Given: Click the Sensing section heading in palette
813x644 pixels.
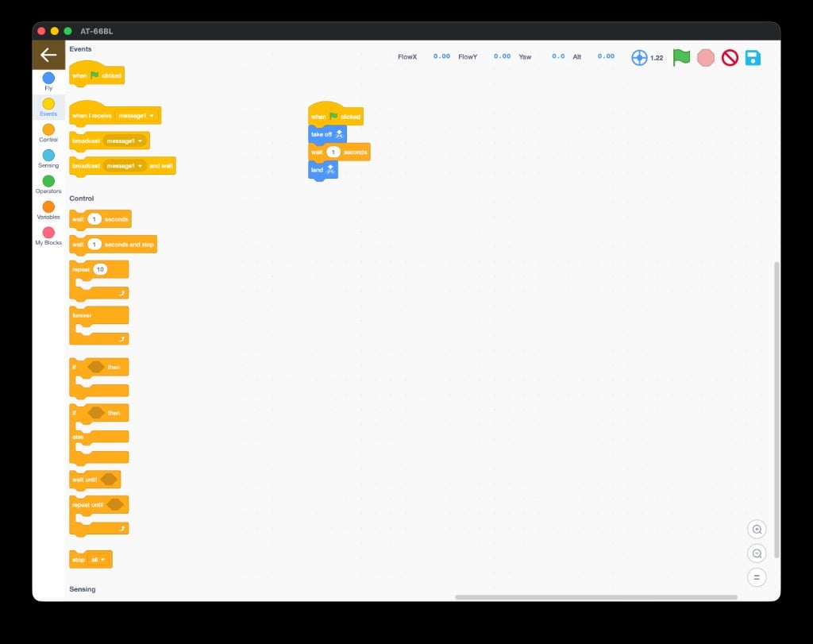Looking at the screenshot, I should [x=83, y=589].
